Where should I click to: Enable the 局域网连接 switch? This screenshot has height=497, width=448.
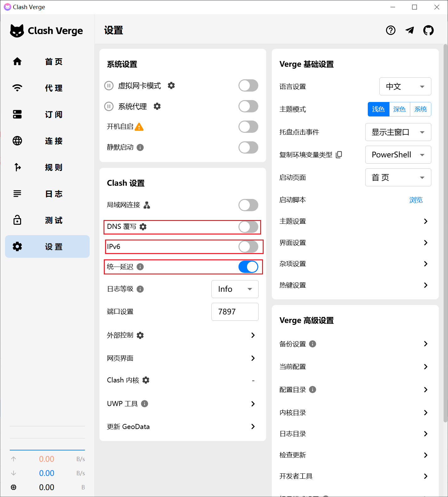pyautogui.click(x=248, y=205)
